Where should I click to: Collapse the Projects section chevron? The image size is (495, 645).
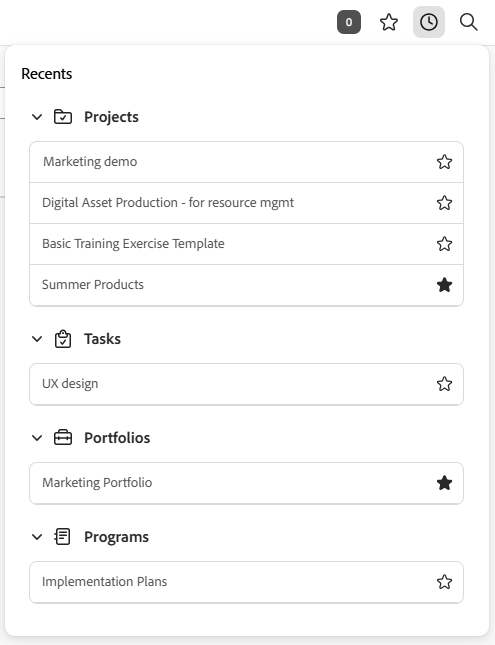(37, 117)
